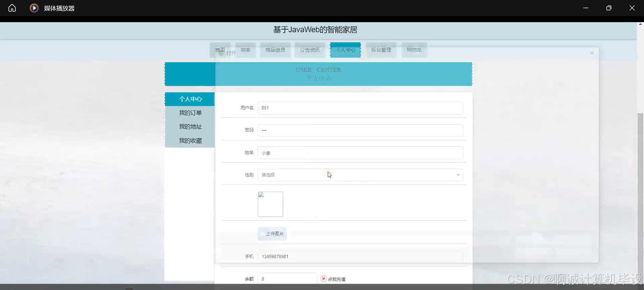Viewport: 644px width, 290px height.
Task: Click the 余额 input field
Action: pos(287,279)
